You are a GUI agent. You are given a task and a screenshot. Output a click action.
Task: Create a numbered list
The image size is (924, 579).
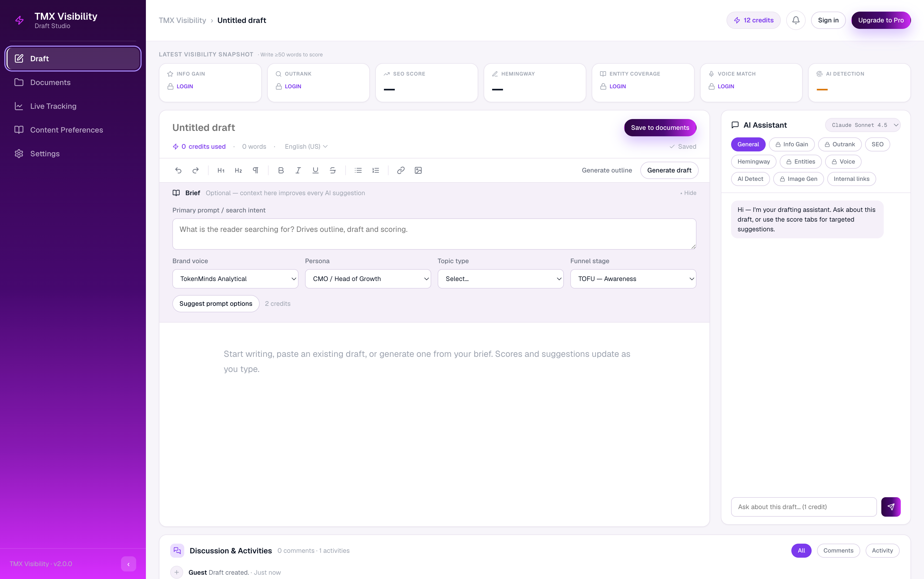[x=376, y=170]
